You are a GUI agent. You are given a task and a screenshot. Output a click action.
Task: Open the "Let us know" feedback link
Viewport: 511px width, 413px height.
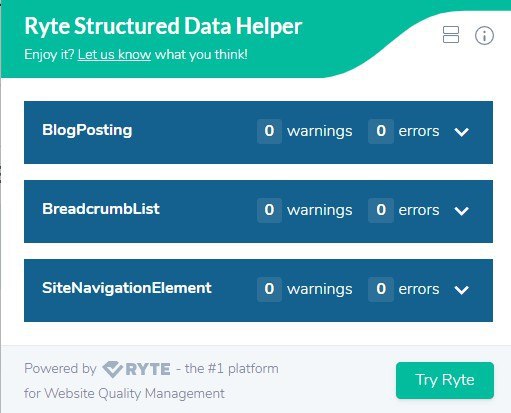tap(114, 54)
